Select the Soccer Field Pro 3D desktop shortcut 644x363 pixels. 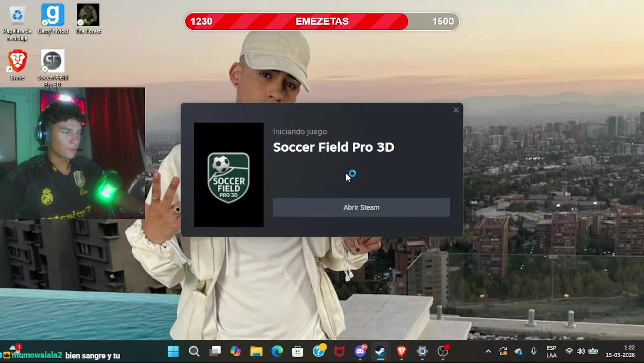52,69
